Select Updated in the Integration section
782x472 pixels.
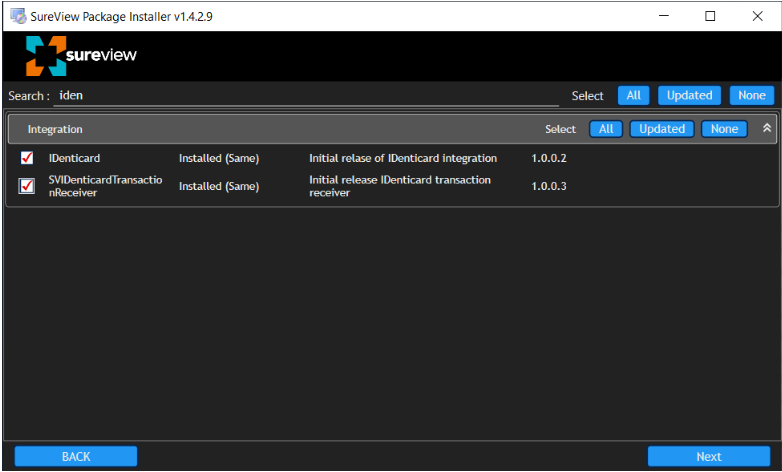(662, 129)
